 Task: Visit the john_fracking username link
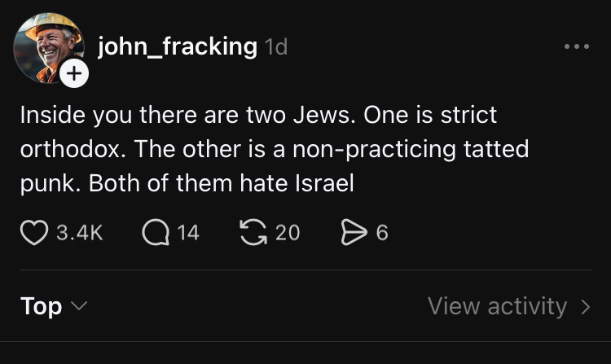[177, 46]
